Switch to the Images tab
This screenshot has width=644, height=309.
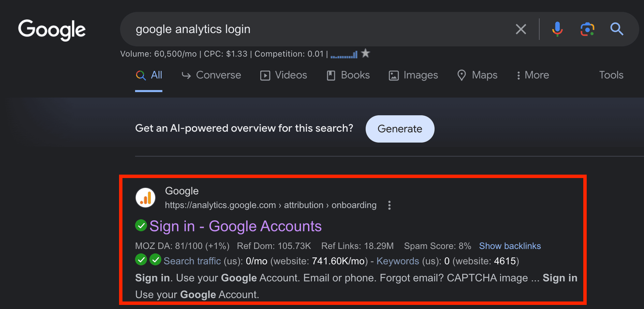tap(413, 75)
